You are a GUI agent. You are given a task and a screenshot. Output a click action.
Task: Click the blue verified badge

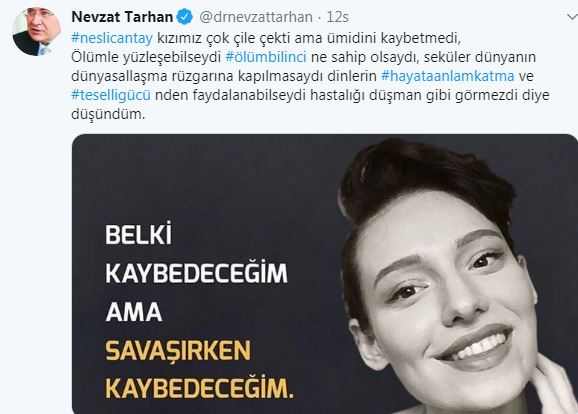185,17
